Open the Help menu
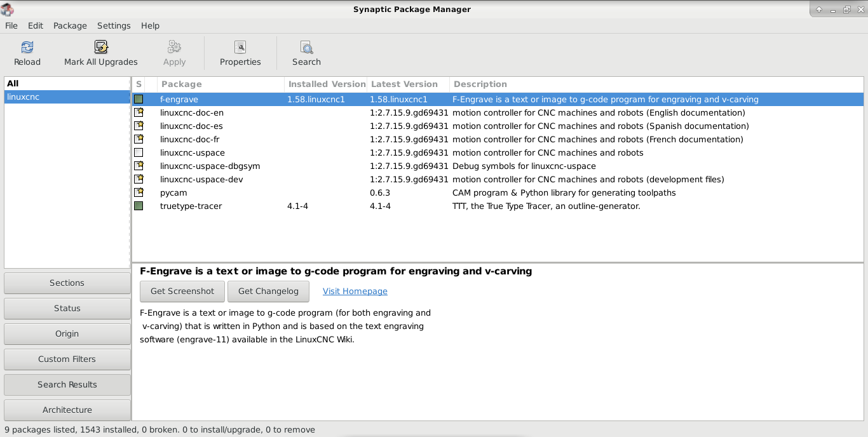 tap(151, 26)
